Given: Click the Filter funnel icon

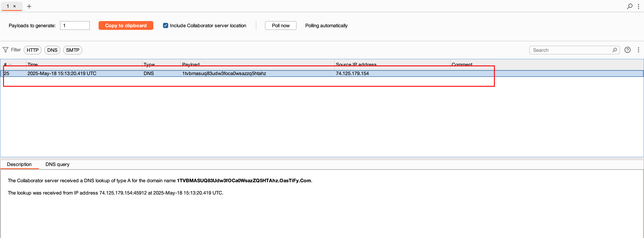Looking at the screenshot, I should click(x=5, y=50).
